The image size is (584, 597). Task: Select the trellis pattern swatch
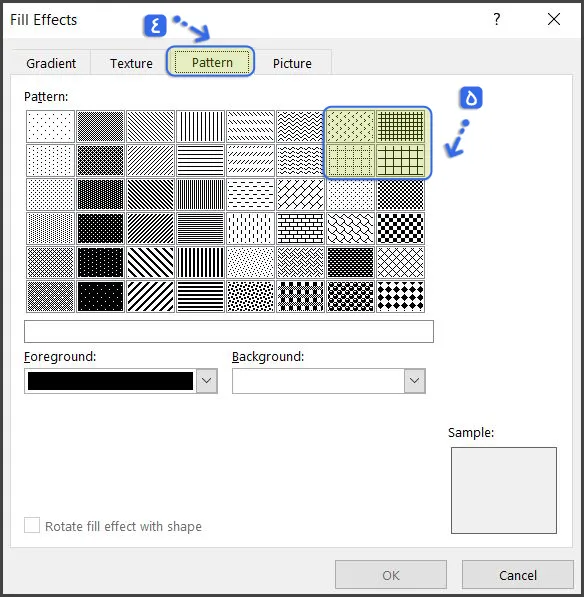350,262
